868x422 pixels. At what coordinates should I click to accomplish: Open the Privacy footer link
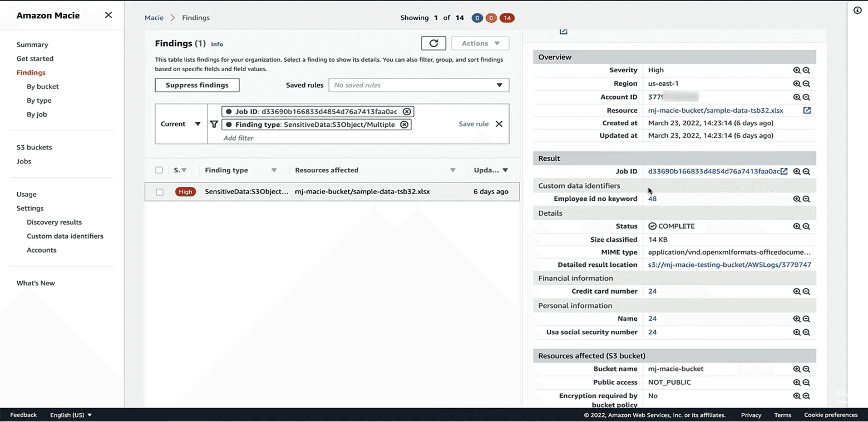tap(751, 415)
